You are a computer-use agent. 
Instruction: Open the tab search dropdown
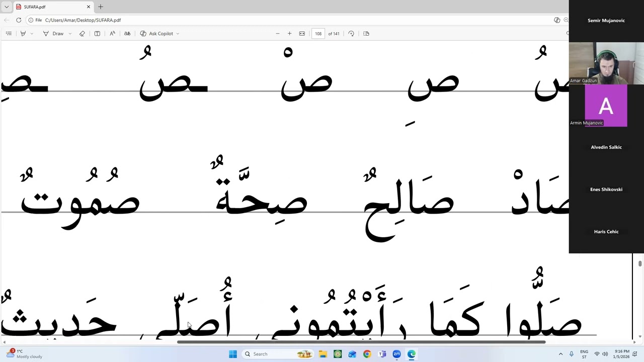click(x=6, y=7)
